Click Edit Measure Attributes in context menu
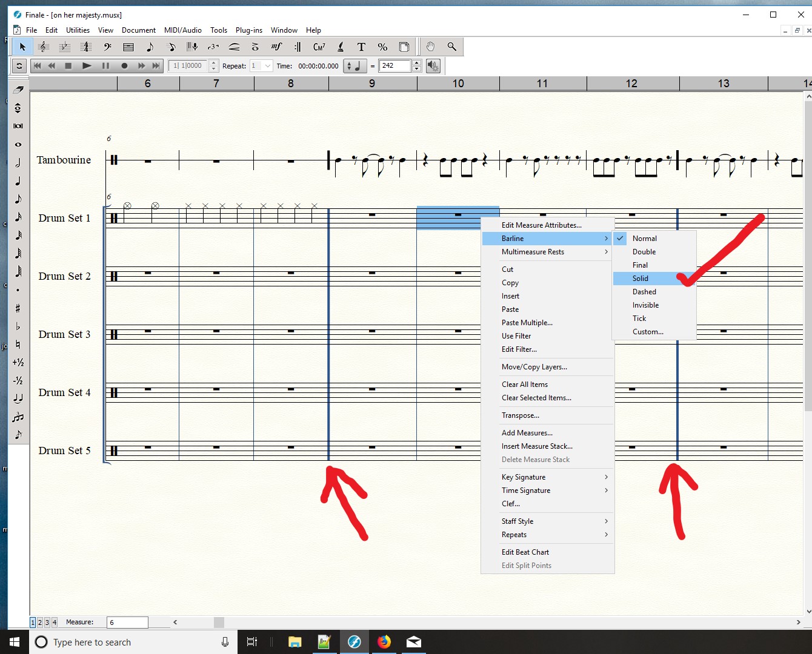This screenshot has width=812, height=654. click(541, 225)
